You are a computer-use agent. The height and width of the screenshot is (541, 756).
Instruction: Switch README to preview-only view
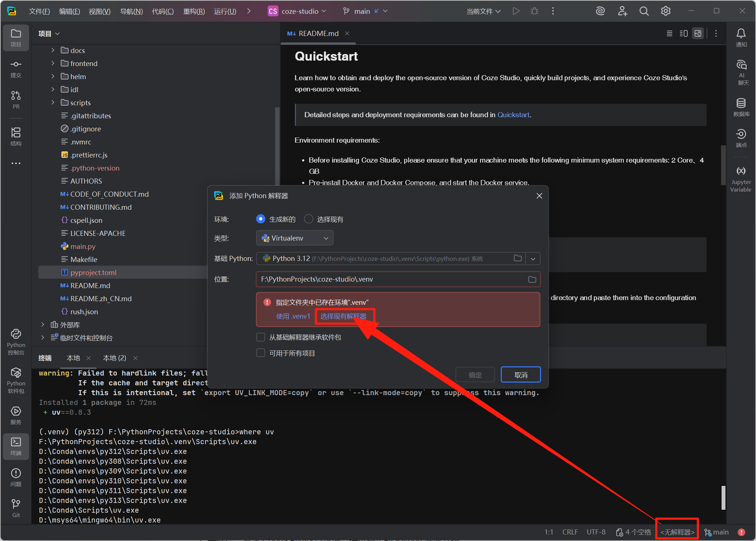coord(698,33)
